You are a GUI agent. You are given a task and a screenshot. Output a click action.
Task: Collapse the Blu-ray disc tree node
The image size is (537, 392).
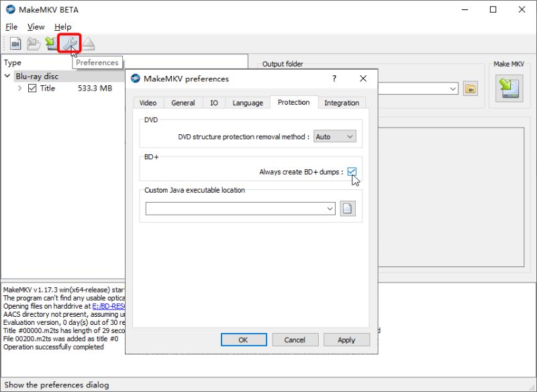(7, 76)
